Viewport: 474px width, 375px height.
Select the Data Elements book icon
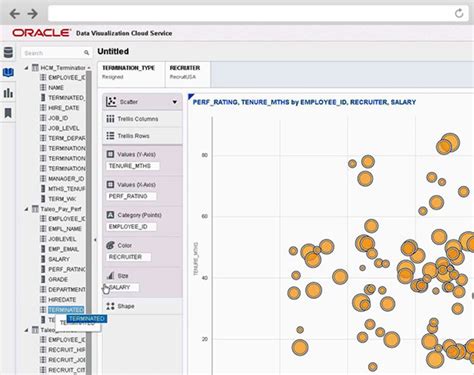8,72
